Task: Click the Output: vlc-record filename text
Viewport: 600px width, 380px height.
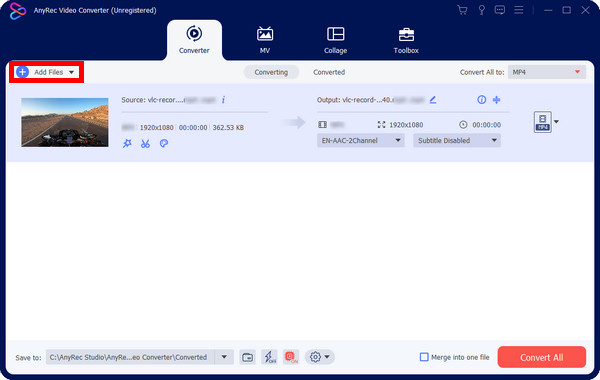Action: point(370,100)
